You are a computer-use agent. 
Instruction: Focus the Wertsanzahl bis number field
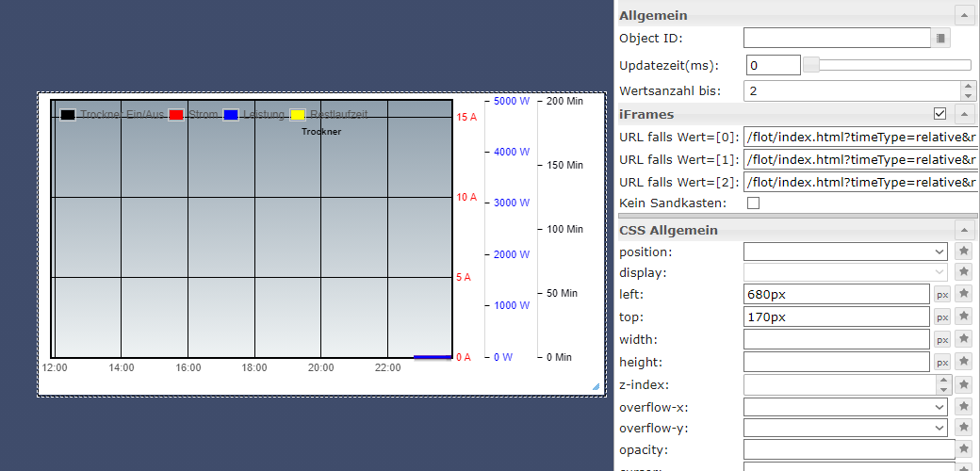click(853, 90)
